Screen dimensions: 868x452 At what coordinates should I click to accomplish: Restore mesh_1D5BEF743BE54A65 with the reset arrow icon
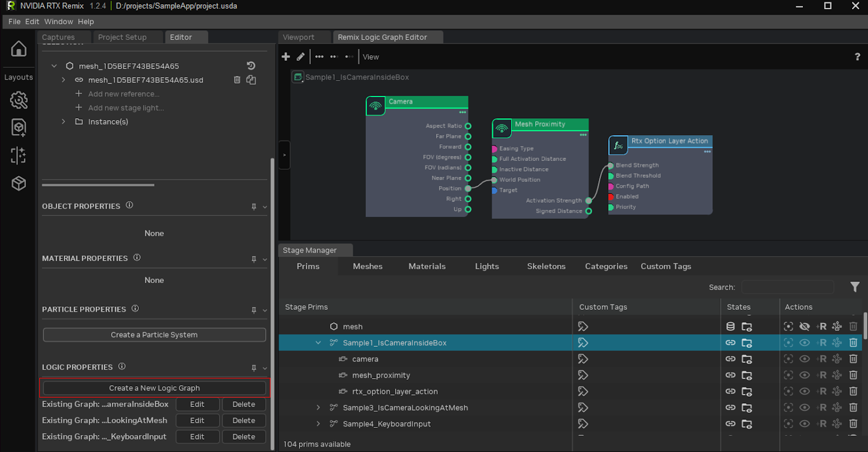click(251, 66)
